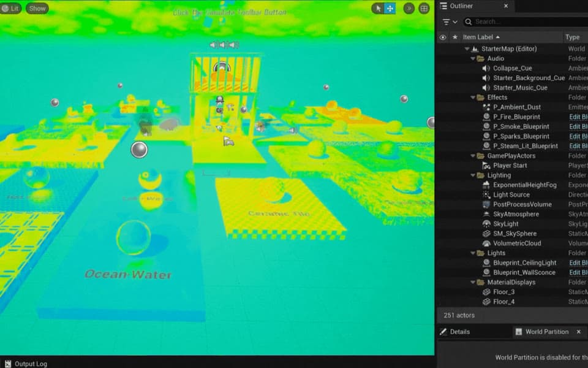588x368 pixels.
Task: Collapse the MaterialDisplays folder arrow
Action: [x=473, y=282]
